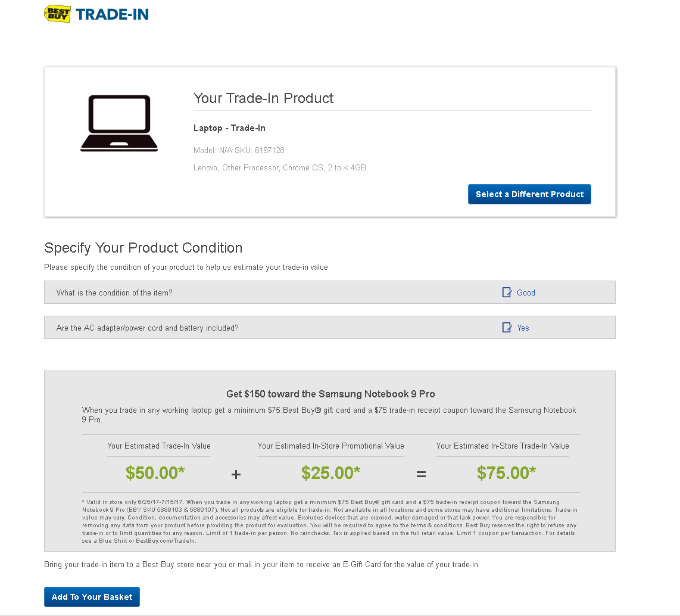Click the equals sign before the total value
Image resolution: width=680 pixels, height=616 pixels.
[x=421, y=475]
